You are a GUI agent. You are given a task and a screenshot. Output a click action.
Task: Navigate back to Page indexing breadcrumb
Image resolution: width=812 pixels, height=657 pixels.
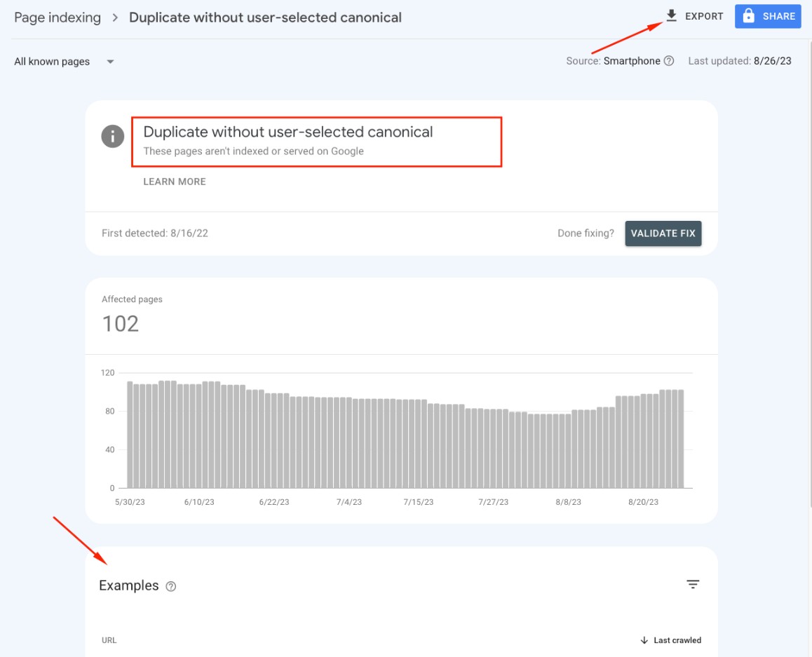click(56, 17)
